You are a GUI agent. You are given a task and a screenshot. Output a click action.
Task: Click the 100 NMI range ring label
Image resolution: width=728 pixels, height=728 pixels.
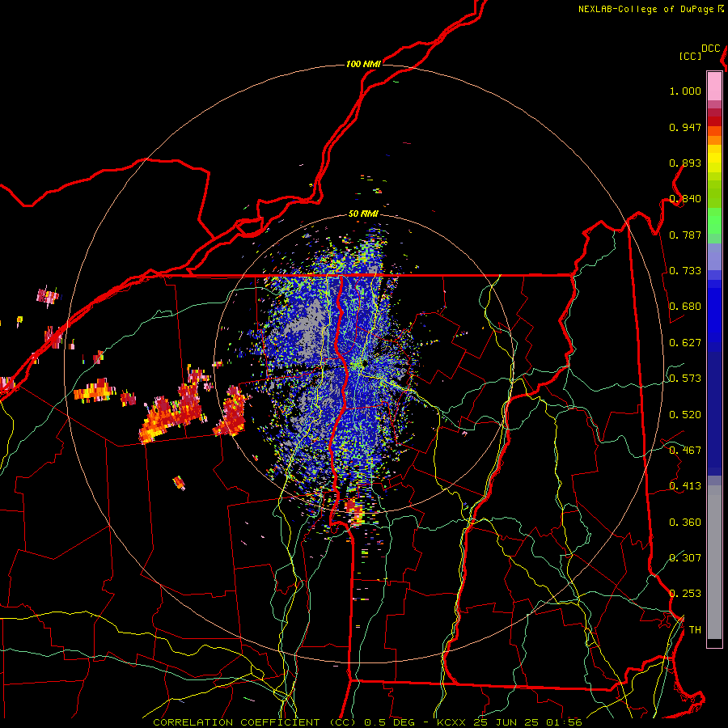click(x=363, y=64)
